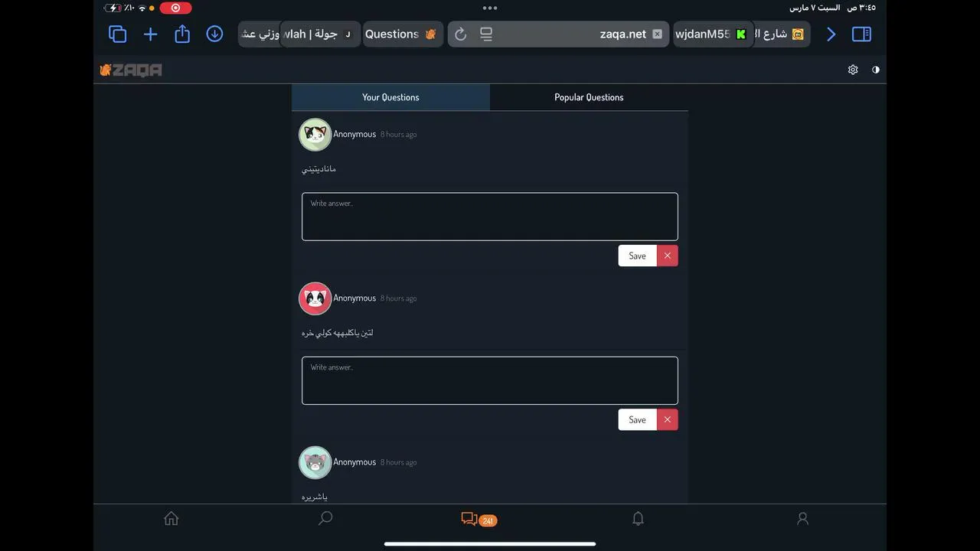
Task: Delete first question with red X
Action: 668,256
